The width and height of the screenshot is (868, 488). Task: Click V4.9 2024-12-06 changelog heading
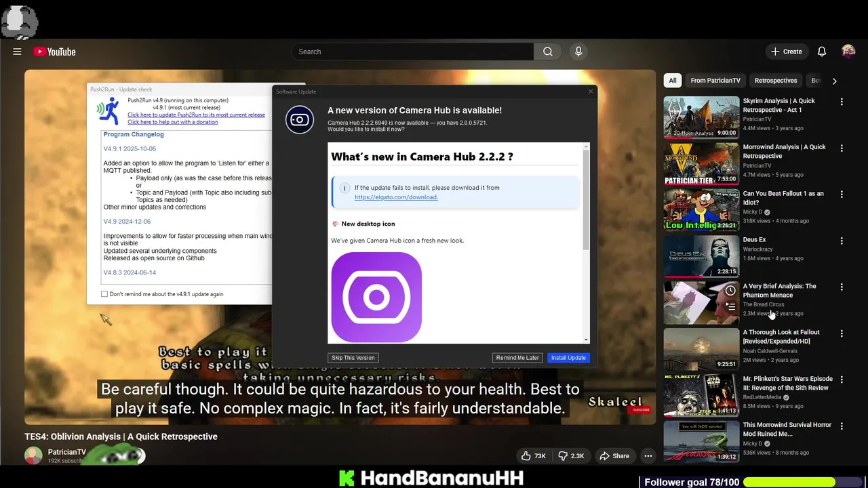click(x=127, y=222)
